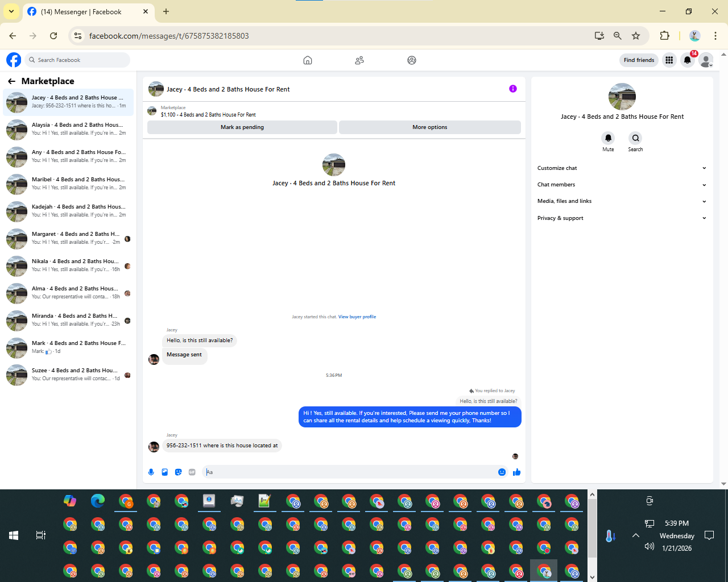The image size is (728, 582).
Task: Send a voice clip microphone icon
Action: point(151,472)
